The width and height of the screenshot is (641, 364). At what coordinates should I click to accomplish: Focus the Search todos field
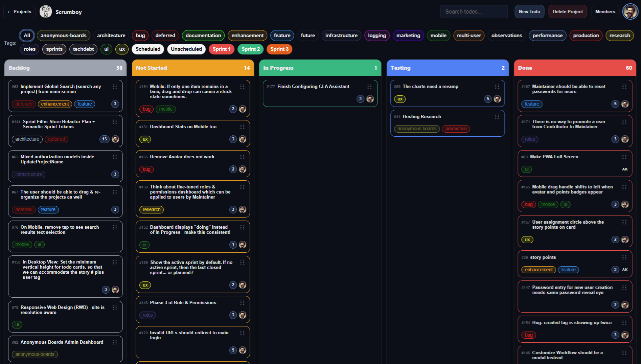[474, 12]
